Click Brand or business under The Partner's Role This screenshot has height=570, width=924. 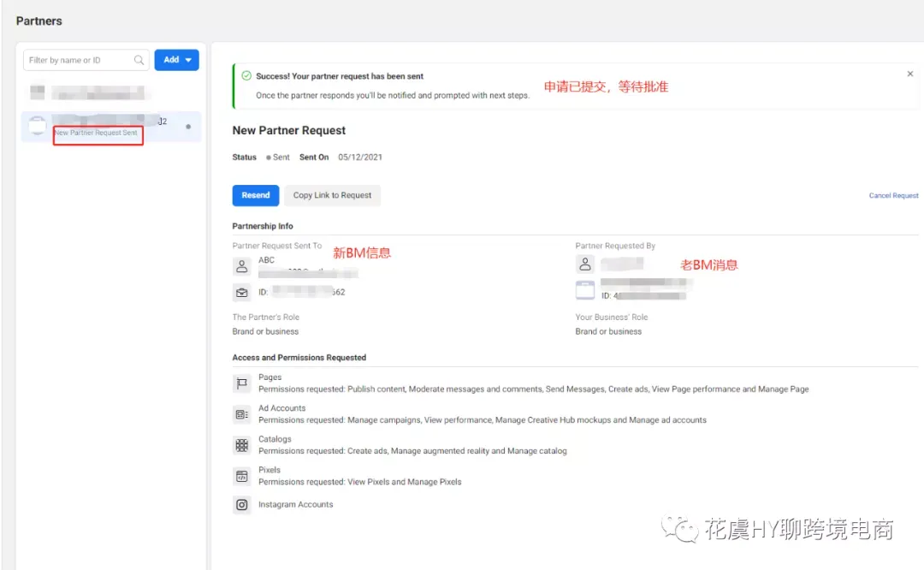click(265, 331)
